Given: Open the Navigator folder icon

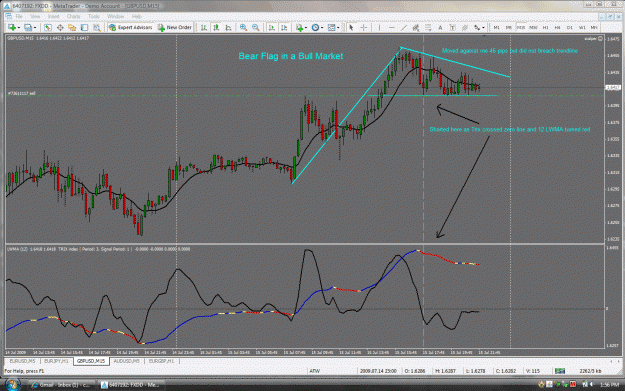Looking at the screenshot, I should click(x=72, y=28).
